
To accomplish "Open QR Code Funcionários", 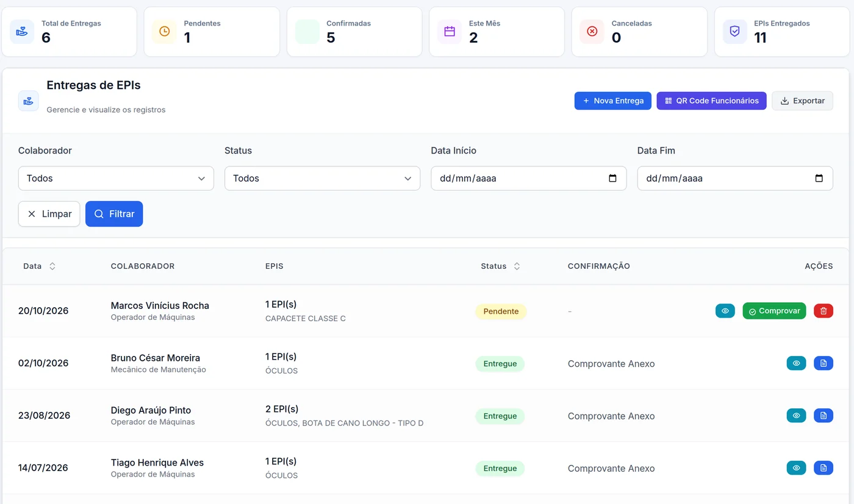I will coord(711,101).
